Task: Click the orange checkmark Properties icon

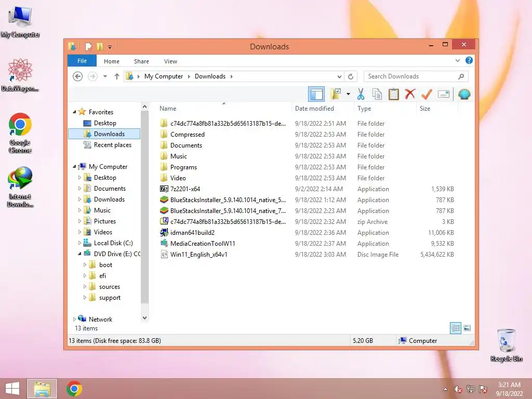Action: (427, 94)
